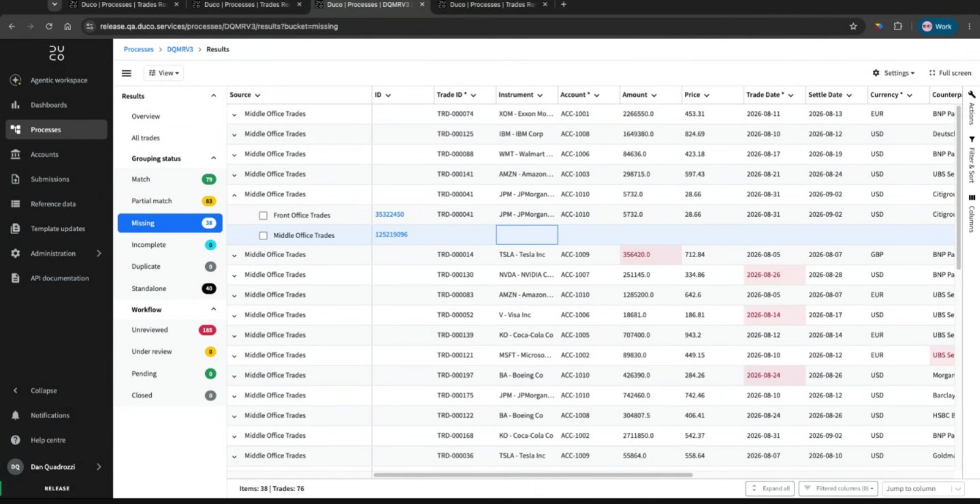Select the All trades item
The width and height of the screenshot is (980, 504).
(146, 138)
